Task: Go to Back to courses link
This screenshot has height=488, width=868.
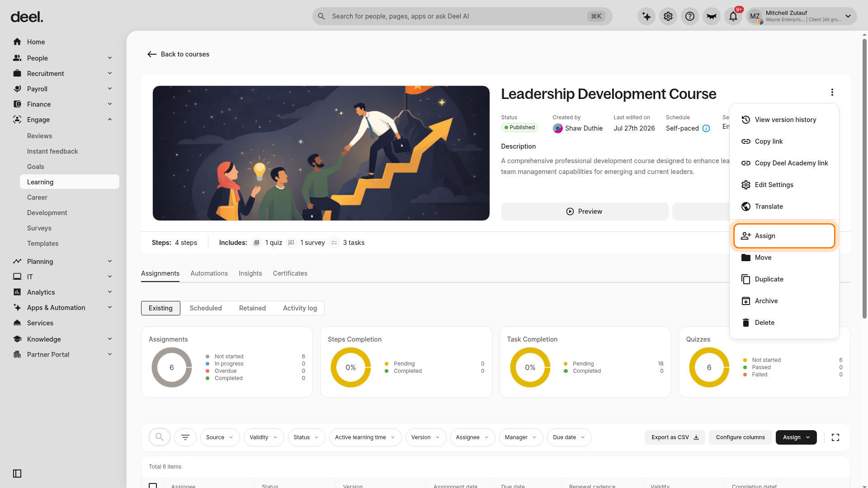Action: coord(178,54)
